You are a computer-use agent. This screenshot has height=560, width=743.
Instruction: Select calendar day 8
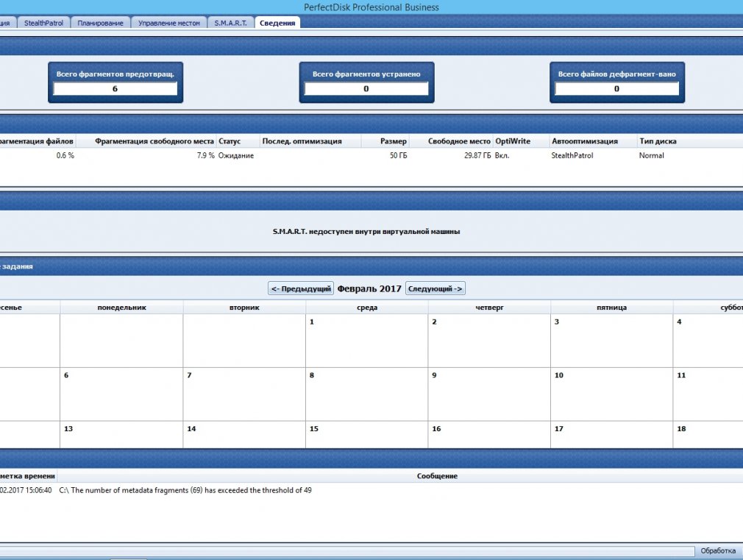pos(367,394)
